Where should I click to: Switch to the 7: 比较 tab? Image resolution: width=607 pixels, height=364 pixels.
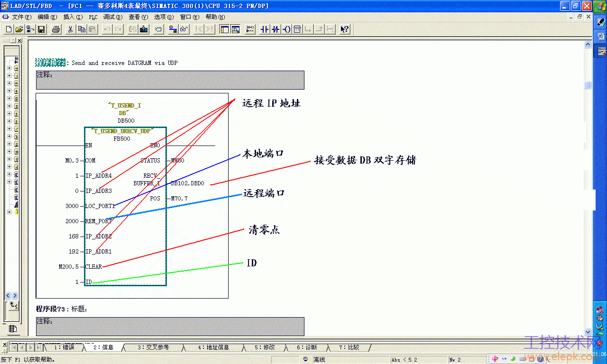(x=349, y=347)
